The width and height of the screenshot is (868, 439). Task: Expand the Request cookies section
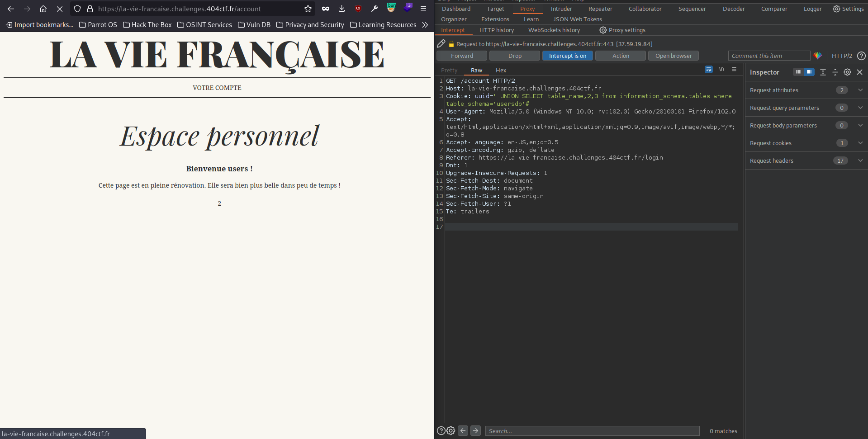[x=860, y=143]
